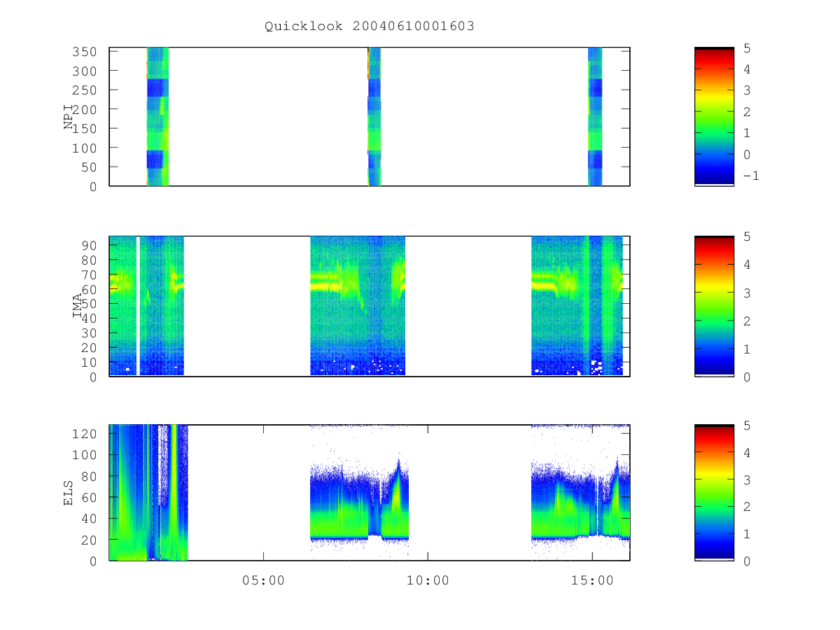The image size is (840, 630).
Task: Click the 30 tick on IMA axis
Action: (89, 332)
